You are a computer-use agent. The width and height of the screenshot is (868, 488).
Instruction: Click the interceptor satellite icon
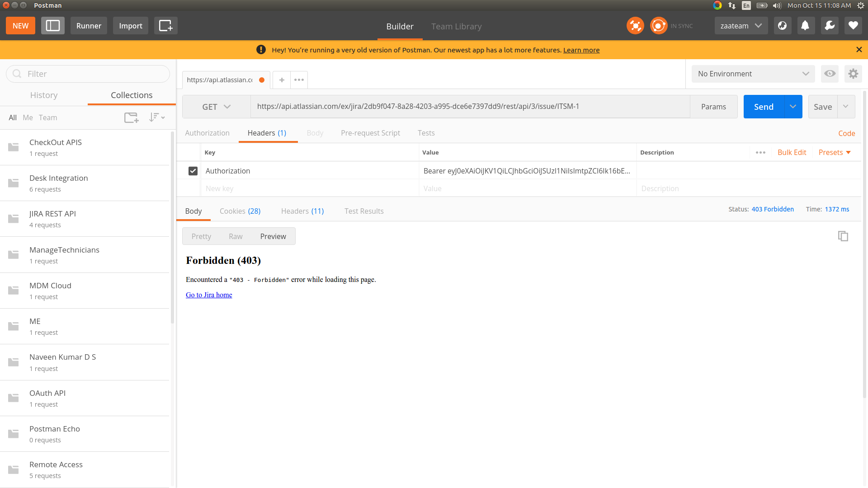(635, 26)
